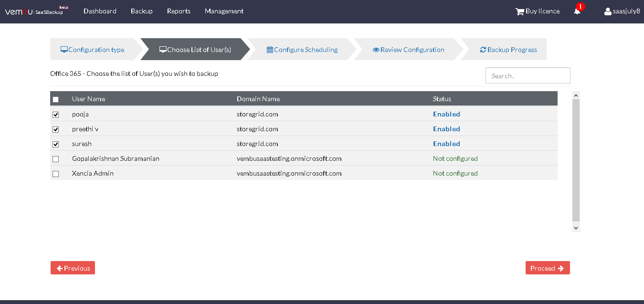Click the Status column header
The image size is (644, 304).
[x=442, y=99]
